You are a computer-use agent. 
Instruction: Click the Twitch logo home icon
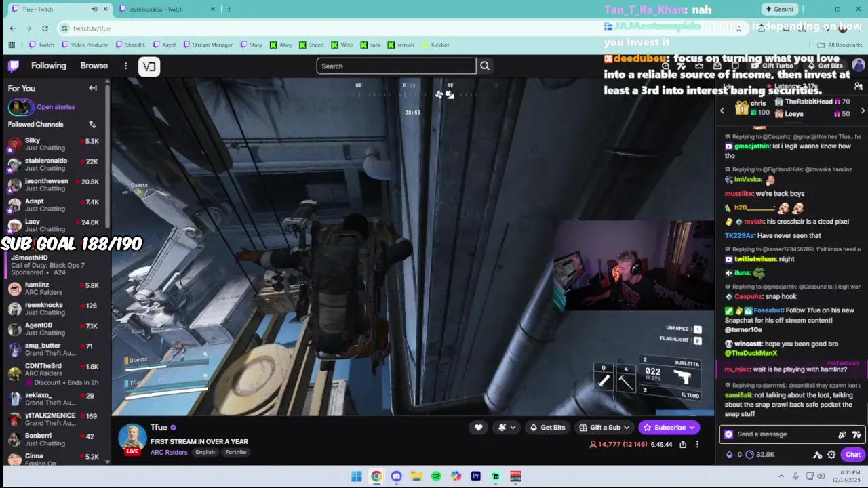click(x=14, y=66)
